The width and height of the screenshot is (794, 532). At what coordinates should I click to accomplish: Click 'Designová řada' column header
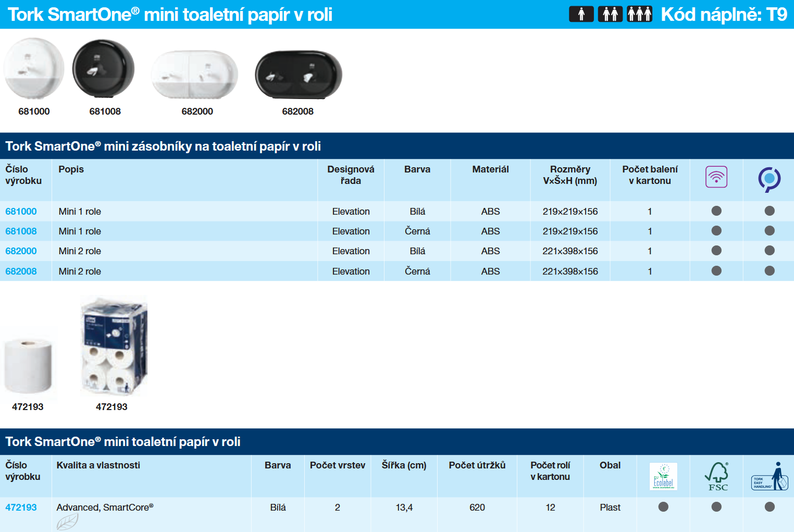(x=351, y=175)
